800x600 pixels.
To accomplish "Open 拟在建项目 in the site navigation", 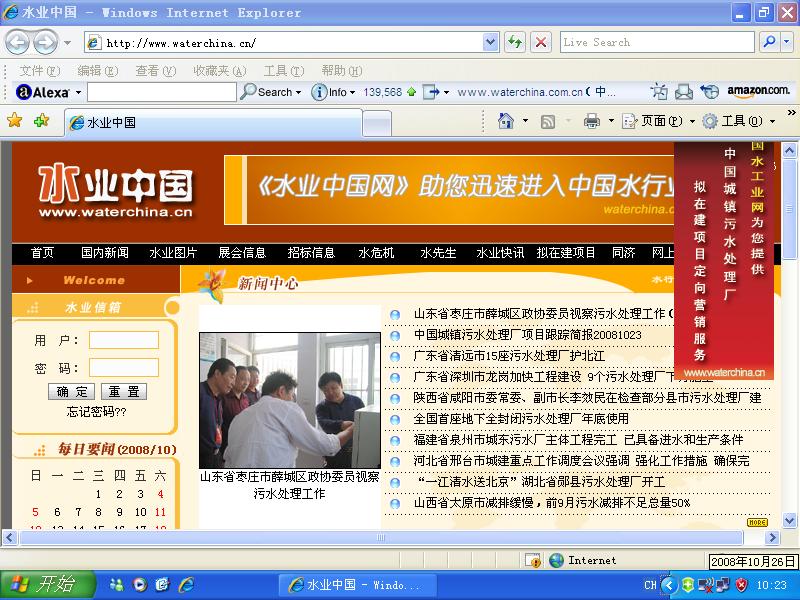I will point(566,253).
